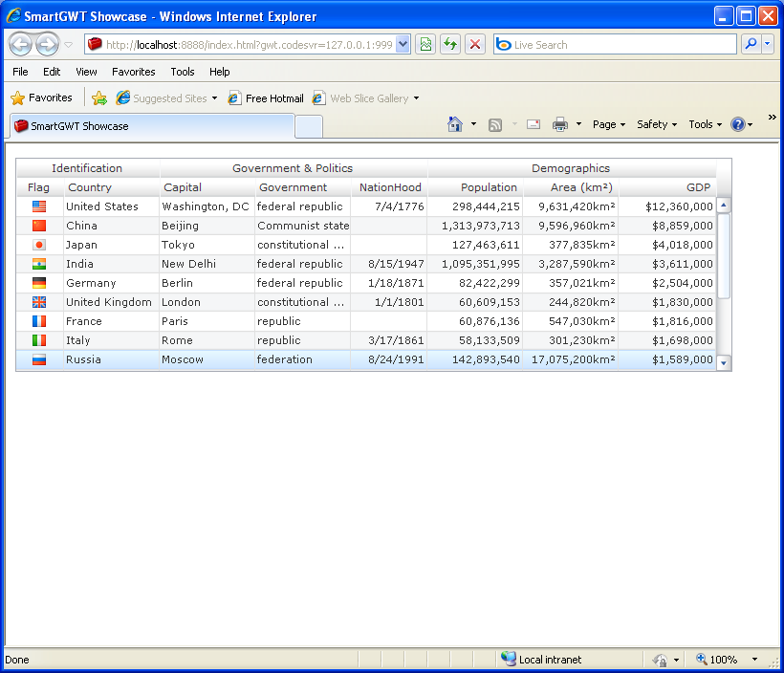Go forward with the Forward arrow
The width and height of the screenshot is (784, 673).
tap(48, 45)
